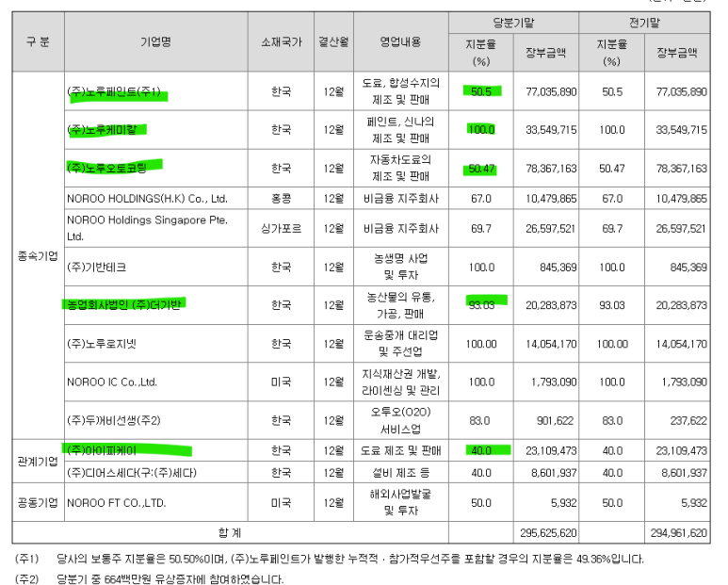This screenshot has height=585, width=728.
Task: Select business cell 페인트, 신나의 제조 및 판매
Action: [x=400, y=130]
